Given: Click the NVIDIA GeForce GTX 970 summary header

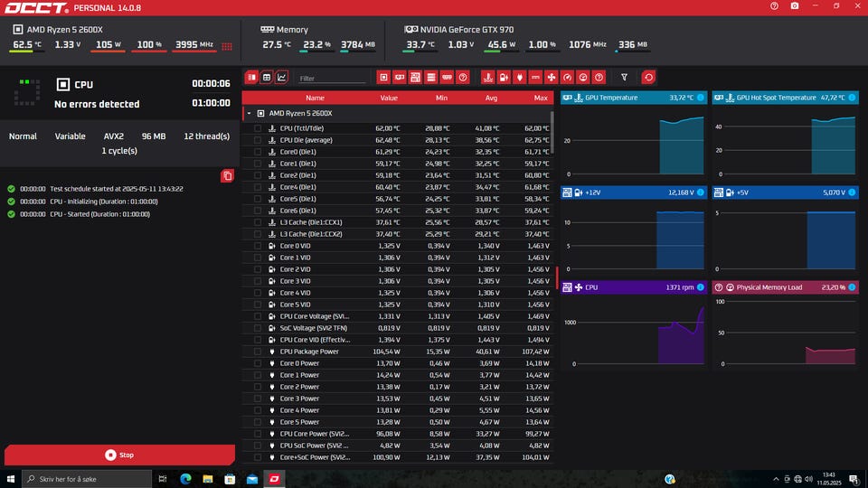Looking at the screenshot, I should click(x=459, y=29).
